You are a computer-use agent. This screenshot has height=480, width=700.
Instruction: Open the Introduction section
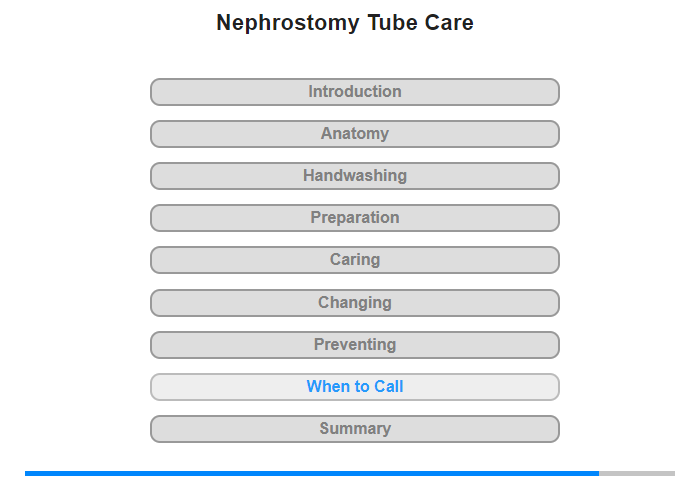pyautogui.click(x=355, y=92)
